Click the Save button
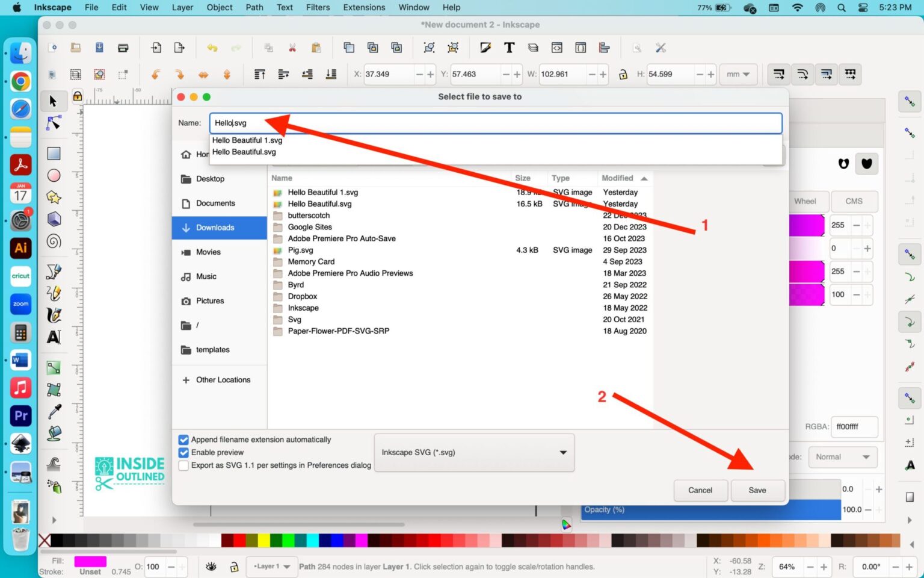The height and width of the screenshot is (578, 924). tap(757, 490)
